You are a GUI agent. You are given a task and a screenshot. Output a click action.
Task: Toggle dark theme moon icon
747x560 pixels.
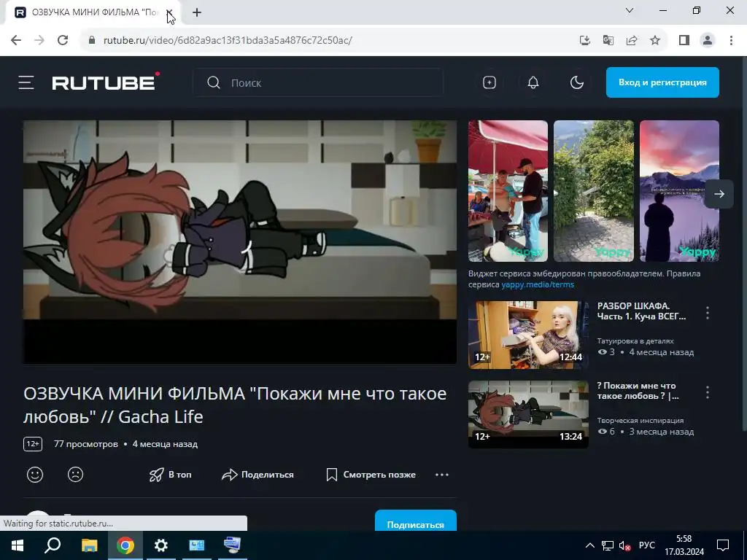click(x=576, y=82)
